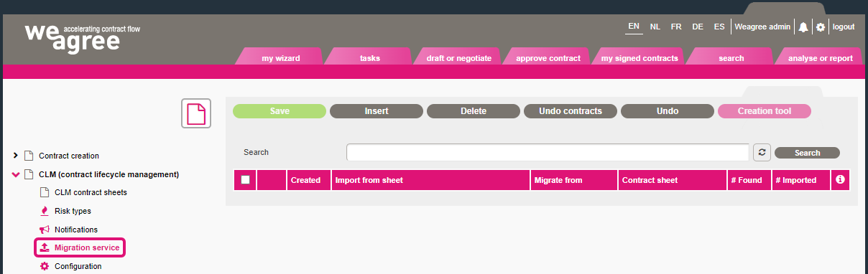Click the Migration service upload icon
This screenshot has width=868, height=274.
coord(45,247)
